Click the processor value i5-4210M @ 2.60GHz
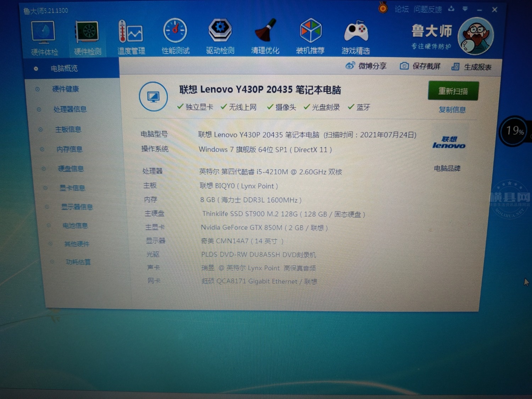The image size is (532, 399). [x=271, y=172]
